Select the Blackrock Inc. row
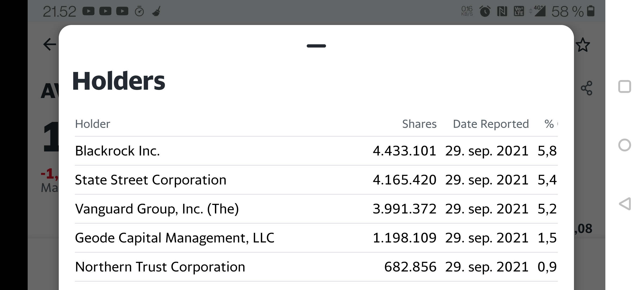This screenshot has height=290, width=644. [316, 151]
